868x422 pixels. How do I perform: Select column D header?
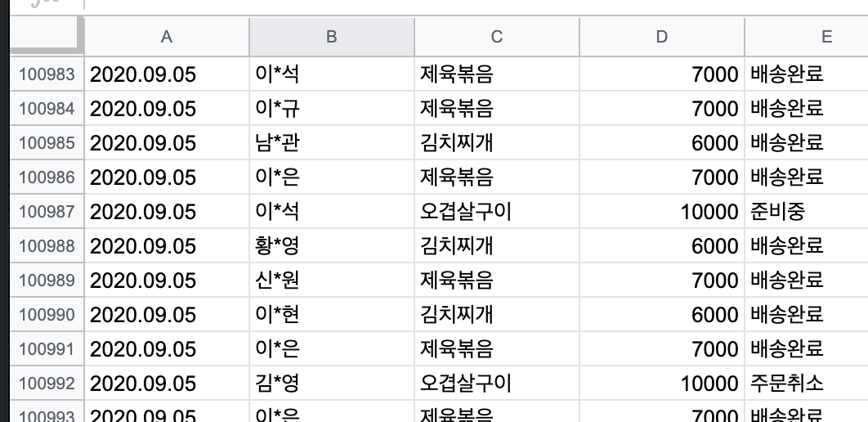click(661, 37)
